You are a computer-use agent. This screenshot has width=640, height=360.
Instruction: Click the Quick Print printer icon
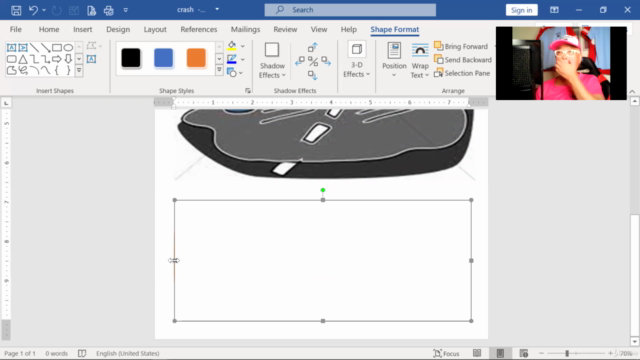(109, 10)
